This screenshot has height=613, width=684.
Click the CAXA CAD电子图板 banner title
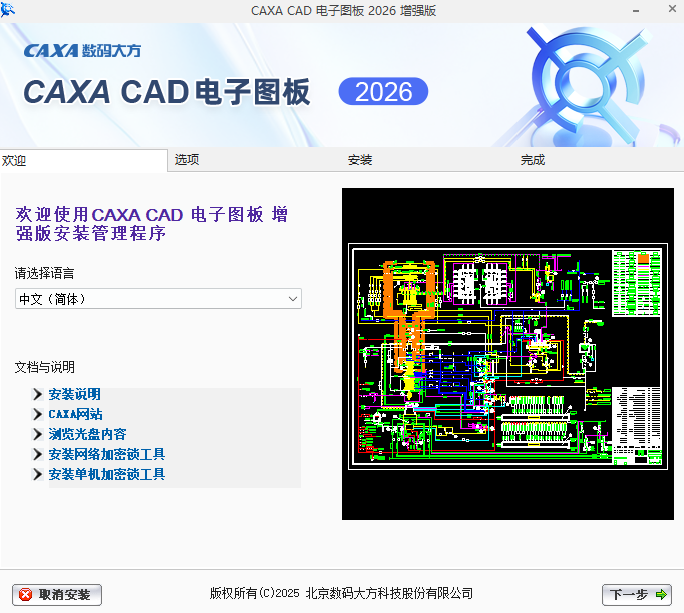tap(167, 92)
